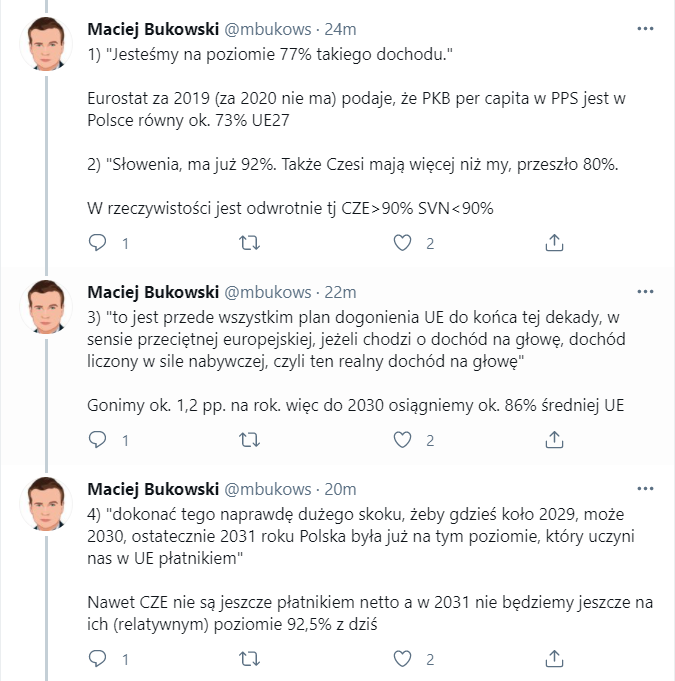Like the first tweet about PKB per capita
Screen dimensions: 675x681
[402, 243]
